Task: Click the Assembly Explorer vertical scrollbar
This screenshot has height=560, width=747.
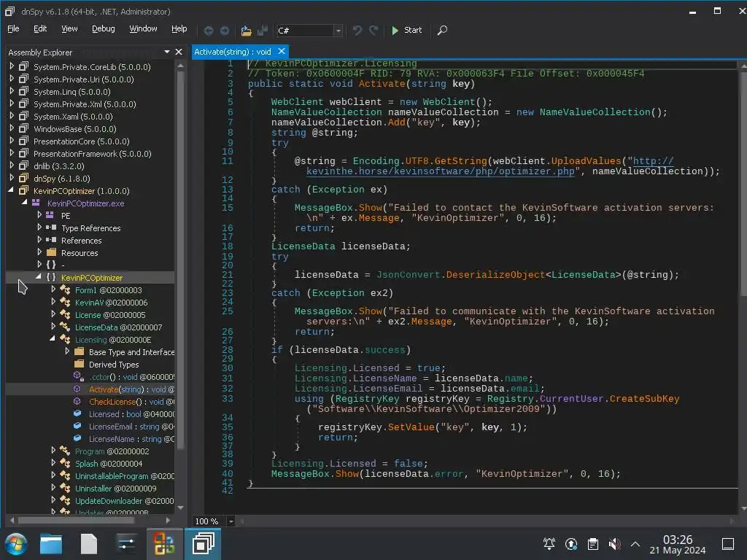Action: tap(181, 260)
